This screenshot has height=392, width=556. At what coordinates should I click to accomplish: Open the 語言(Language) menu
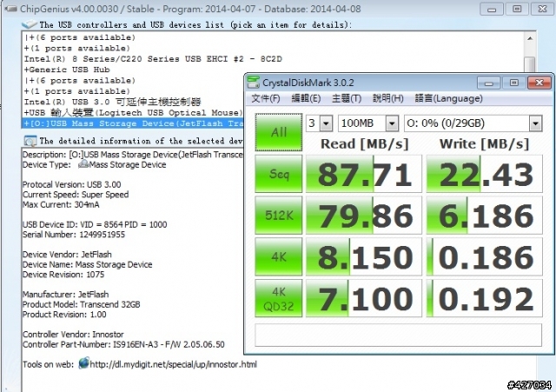coord(448,98)
